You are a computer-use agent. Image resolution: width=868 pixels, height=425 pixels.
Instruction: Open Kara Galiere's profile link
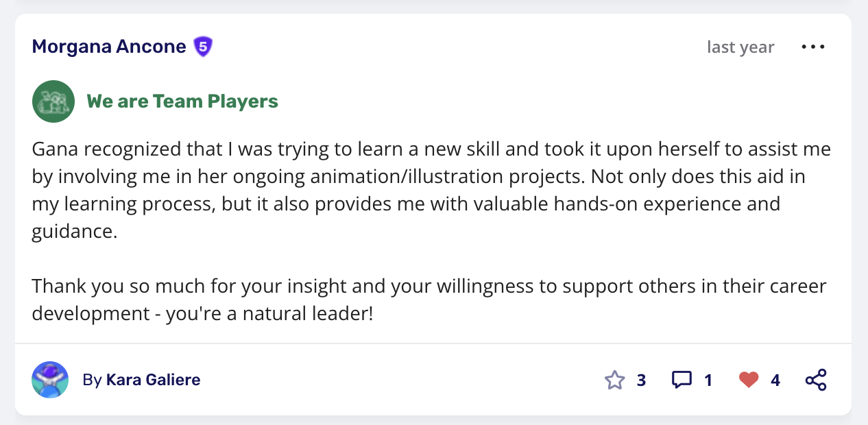click(x=153, y=380)
